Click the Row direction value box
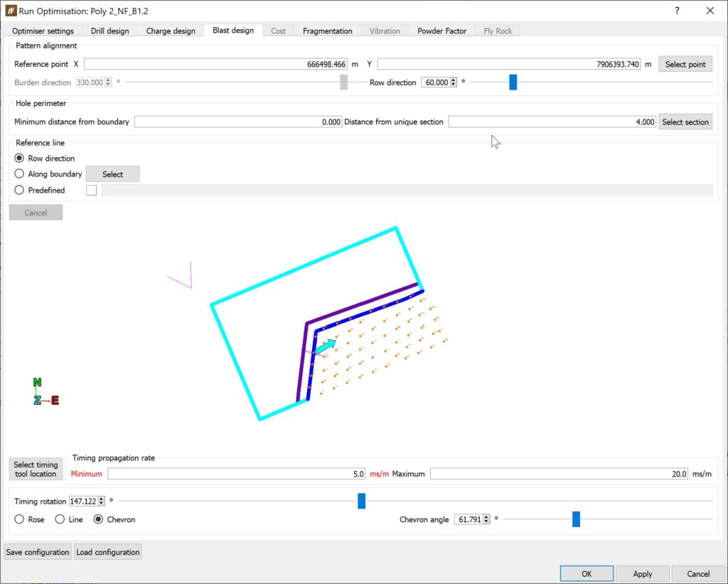 pyautogui.click(x=436, y=83)
